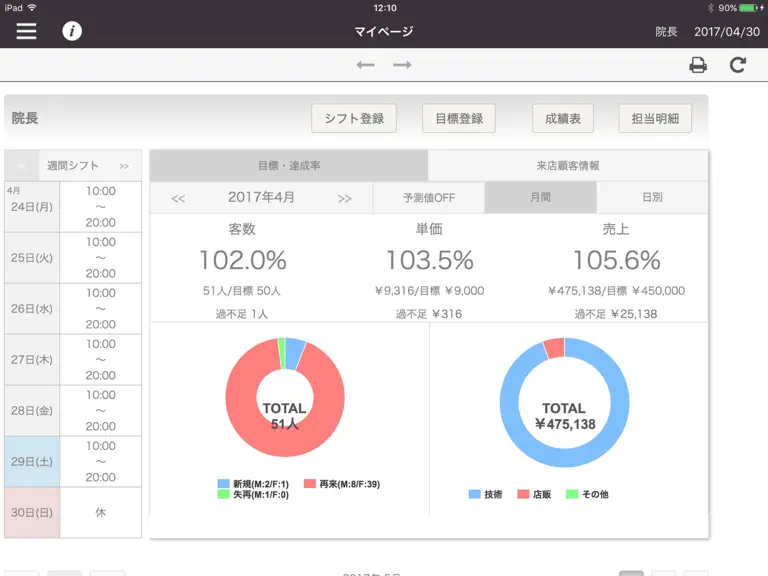Tap 失再(M:1/F:0) green legend swatch
Viewport: 768px width, 576px height.
[x=223, y=495]
